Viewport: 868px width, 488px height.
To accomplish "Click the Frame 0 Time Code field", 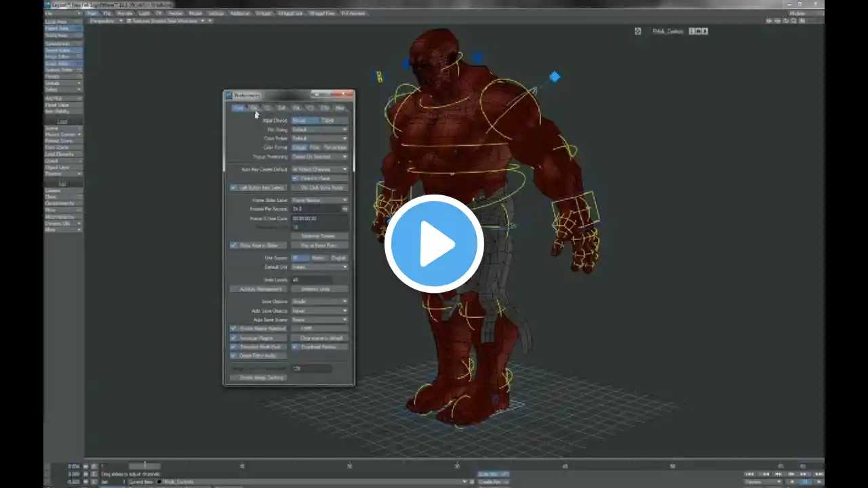I will click(x=320, y=219).
